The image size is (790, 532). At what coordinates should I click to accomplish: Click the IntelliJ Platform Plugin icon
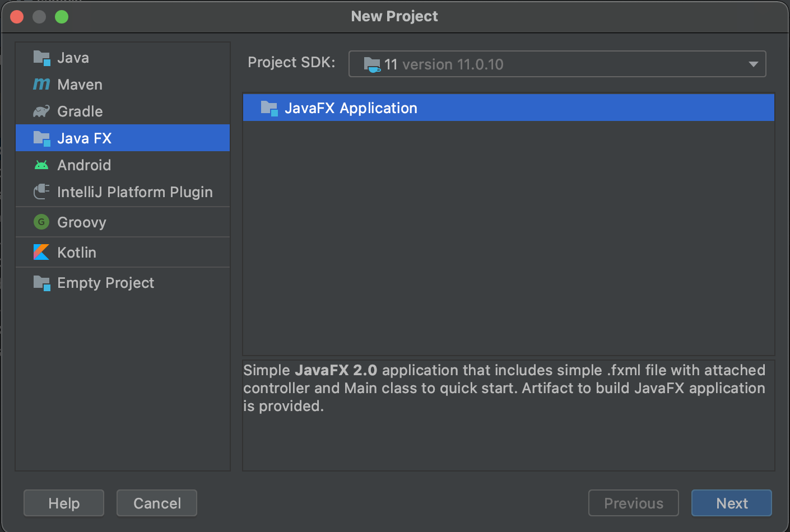click(x=41, y=192)
